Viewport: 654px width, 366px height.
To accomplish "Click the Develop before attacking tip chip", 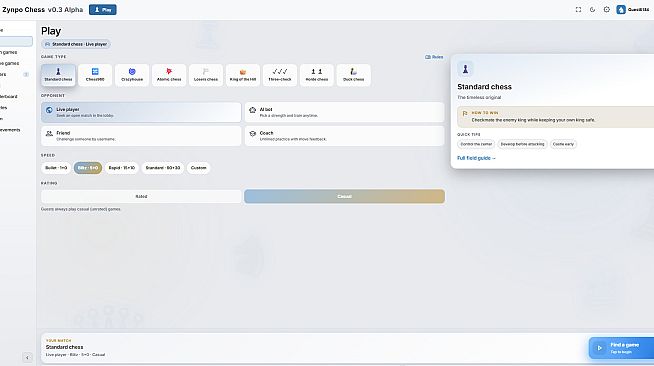I will [x=522, y=144].
